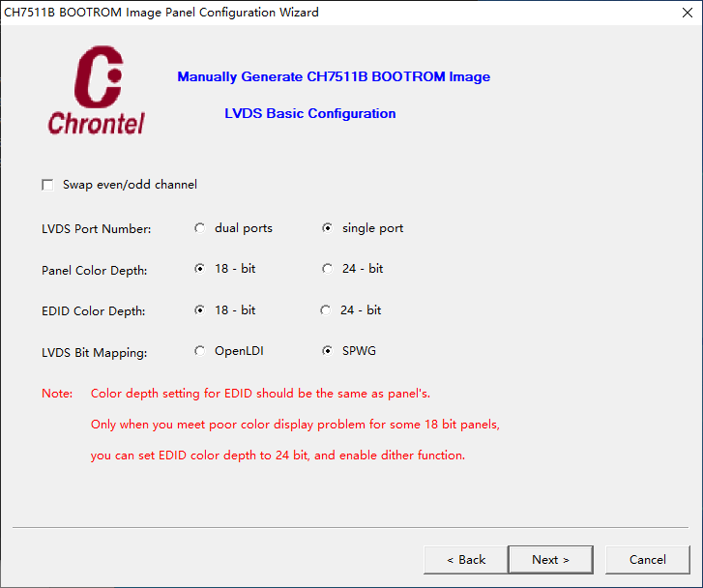This screenshot has height=588, width=703.
Task: Click the note line about EDID color depth setting
Action: tap(260, 394)
